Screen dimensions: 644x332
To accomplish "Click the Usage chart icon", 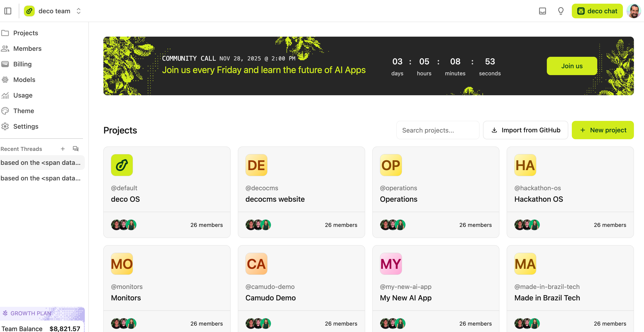I will [5, 95].
